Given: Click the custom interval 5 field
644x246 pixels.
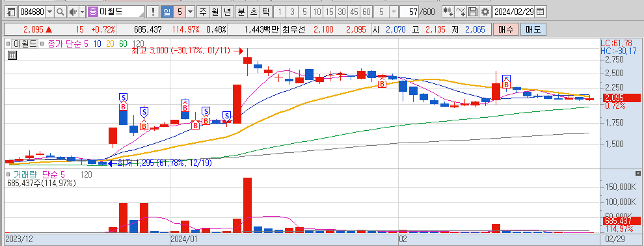Looking at the screenshot, I should (x=381, y=12).
